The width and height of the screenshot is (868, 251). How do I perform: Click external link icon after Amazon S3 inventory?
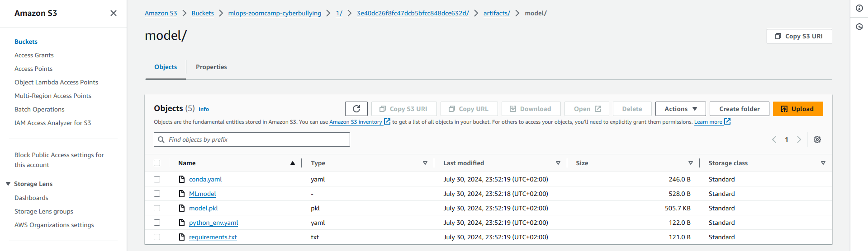click(x=387, y=121)
